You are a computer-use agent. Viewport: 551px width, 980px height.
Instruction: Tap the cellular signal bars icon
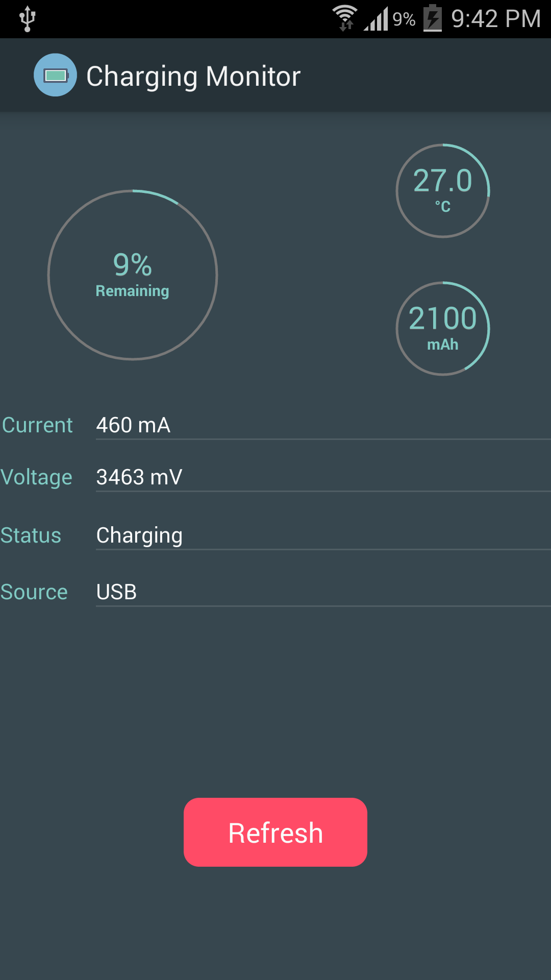(375, 19)
